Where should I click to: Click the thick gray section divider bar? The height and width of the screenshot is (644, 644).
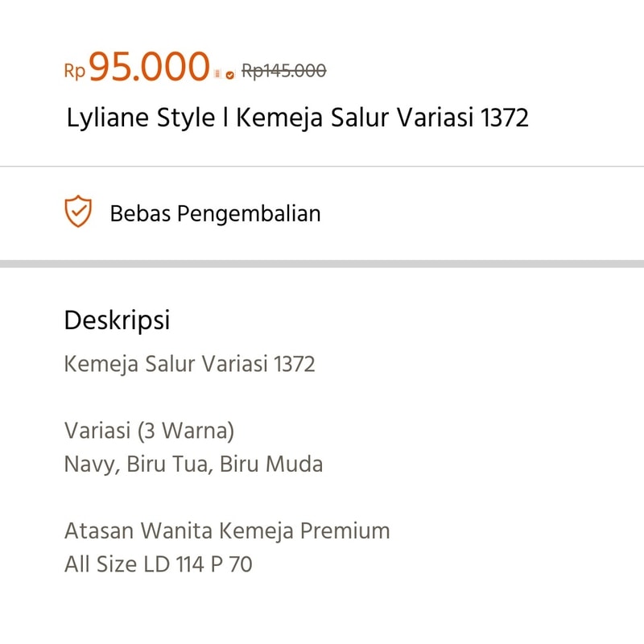[x=322, y=264]
